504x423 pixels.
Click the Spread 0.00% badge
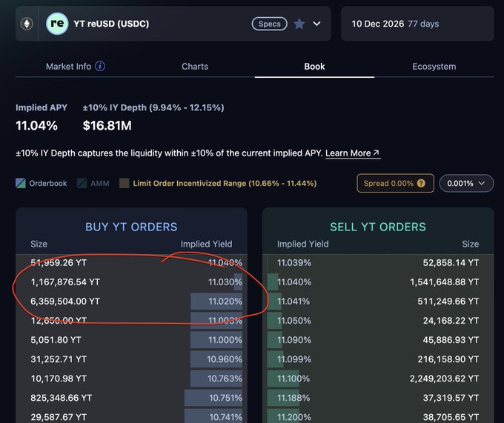395,183
